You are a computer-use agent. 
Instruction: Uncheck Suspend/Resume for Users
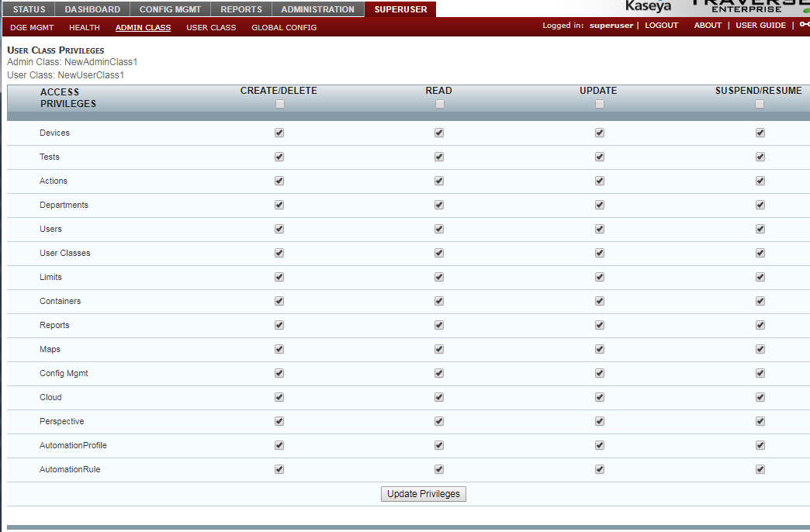(760, 229)
